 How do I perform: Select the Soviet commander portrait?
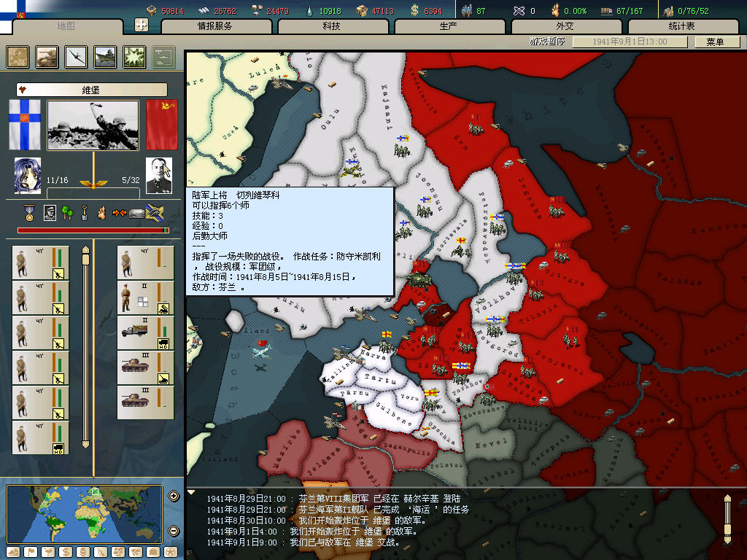tap(159, 176)
